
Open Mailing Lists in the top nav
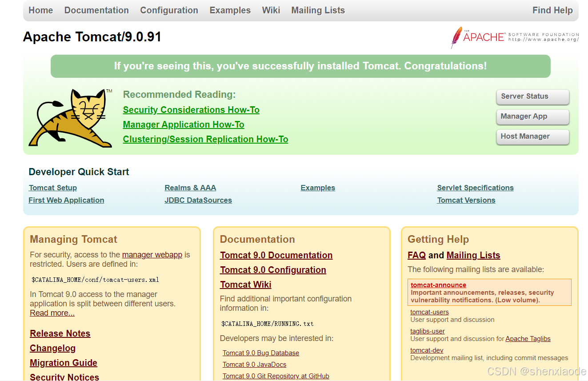click(x=318, y=10)
